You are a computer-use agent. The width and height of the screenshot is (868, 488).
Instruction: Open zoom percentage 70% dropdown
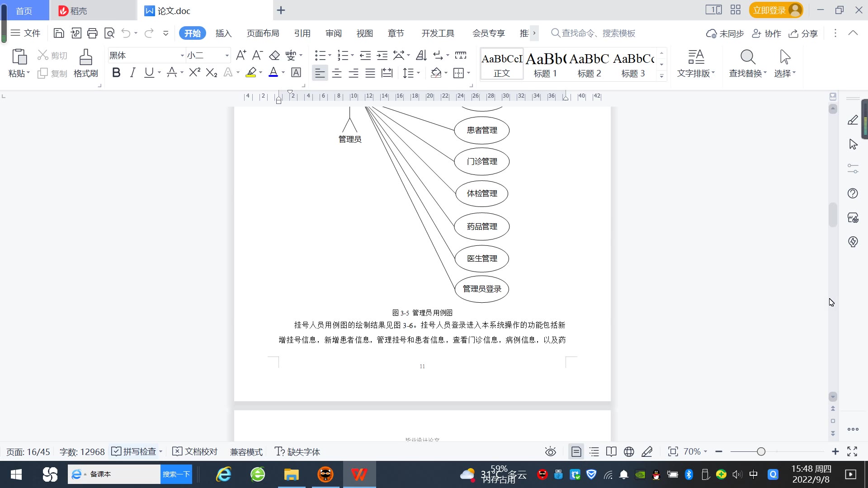695,451
